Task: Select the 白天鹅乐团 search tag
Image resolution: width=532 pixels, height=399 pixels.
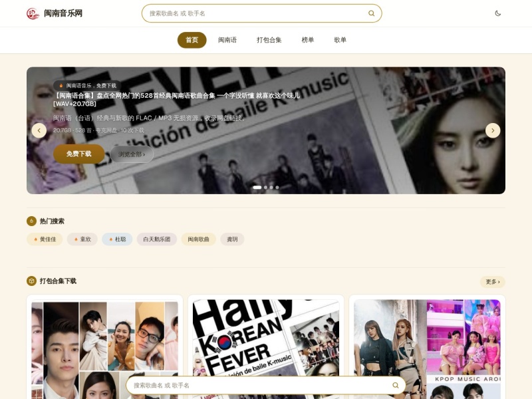Action: pyautogui.click(x=157, y=239)
